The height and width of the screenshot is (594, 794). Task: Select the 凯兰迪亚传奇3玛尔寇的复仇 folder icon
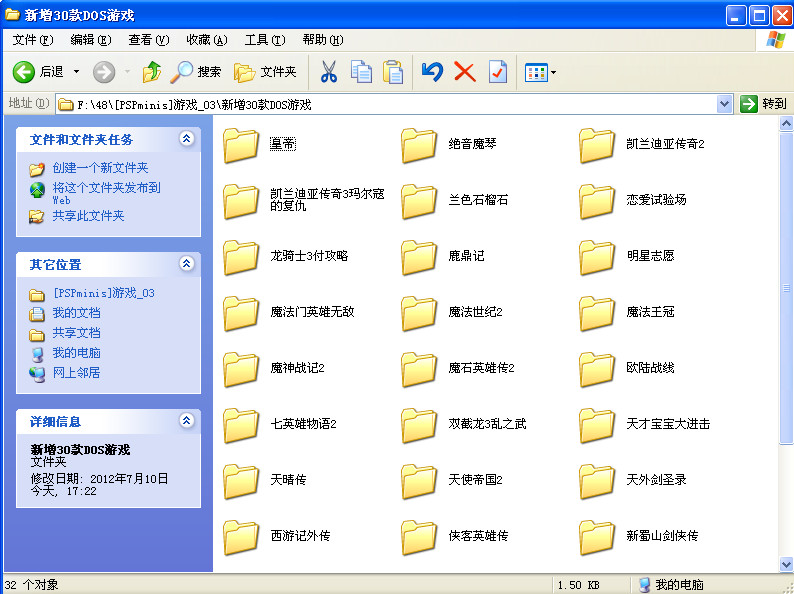coord(241,201)
